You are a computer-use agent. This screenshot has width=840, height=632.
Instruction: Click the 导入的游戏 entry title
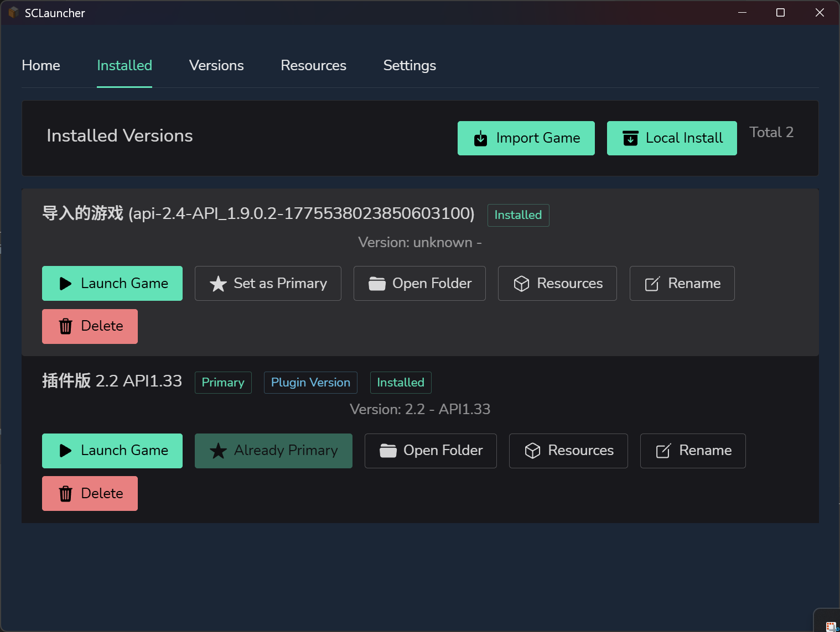[258, 213]
